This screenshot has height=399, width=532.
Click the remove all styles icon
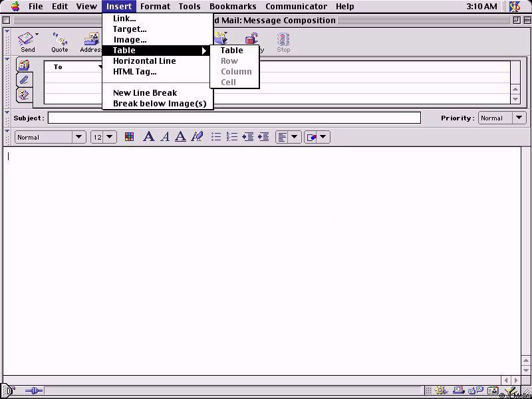click(197, 137)
